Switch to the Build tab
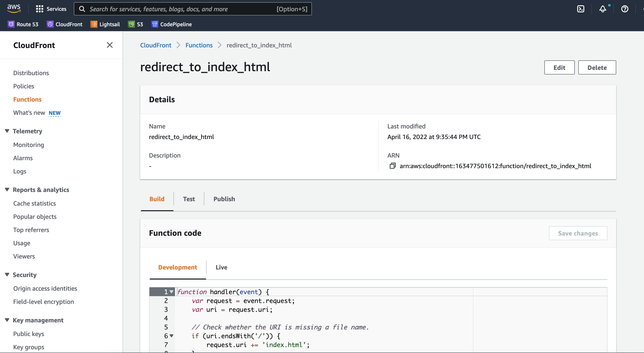 (x=157, y=199)
